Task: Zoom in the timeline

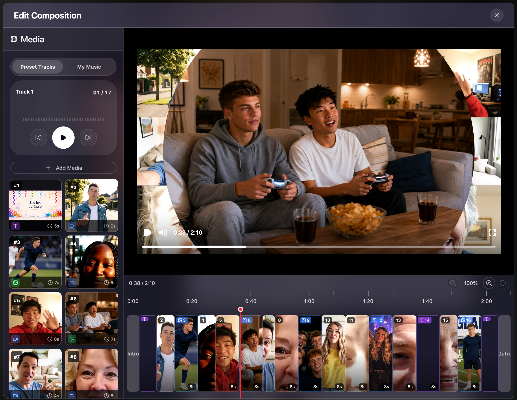Action: tap(489, 283)
